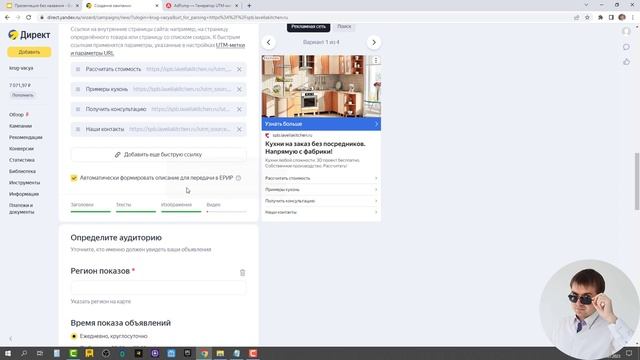Open the Обзор sidebar item
640x360 pixels.
tap(17, 115)
